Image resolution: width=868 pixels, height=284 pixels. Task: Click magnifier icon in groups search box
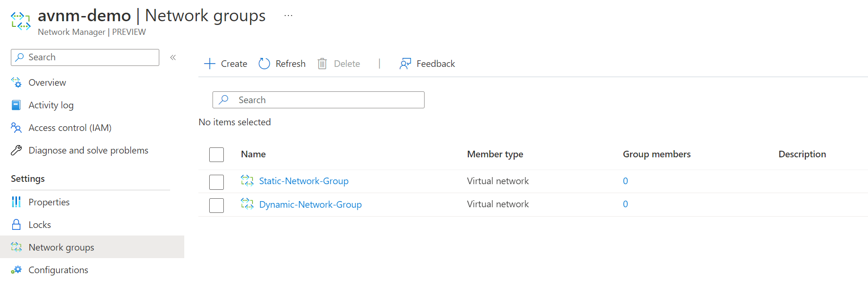click(224, 99)
